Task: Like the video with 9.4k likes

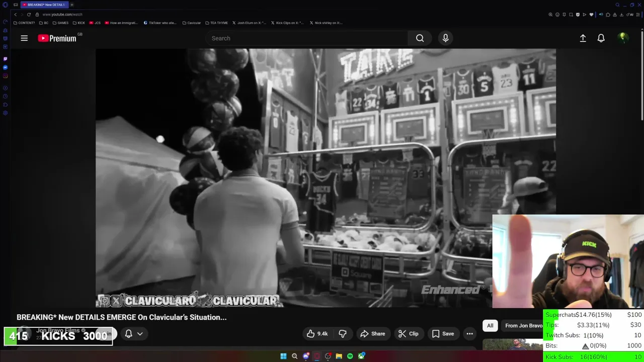Action: point(317,334)
